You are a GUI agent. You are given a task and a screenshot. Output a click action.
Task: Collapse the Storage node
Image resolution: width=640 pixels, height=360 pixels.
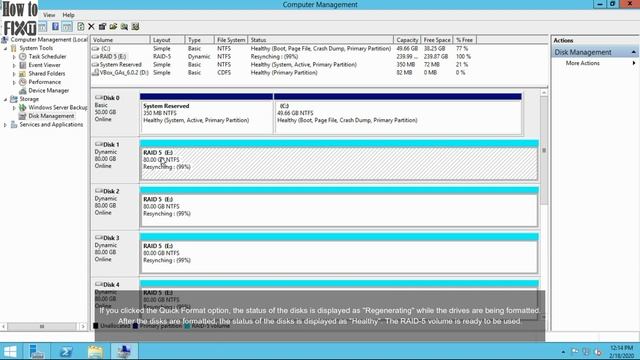click(6, 99)
